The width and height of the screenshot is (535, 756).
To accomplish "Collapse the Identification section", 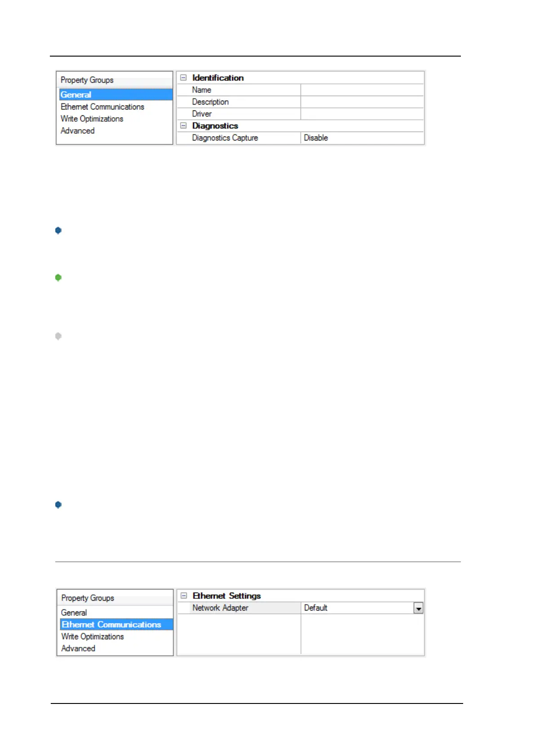I will click(x=183, y=78).
